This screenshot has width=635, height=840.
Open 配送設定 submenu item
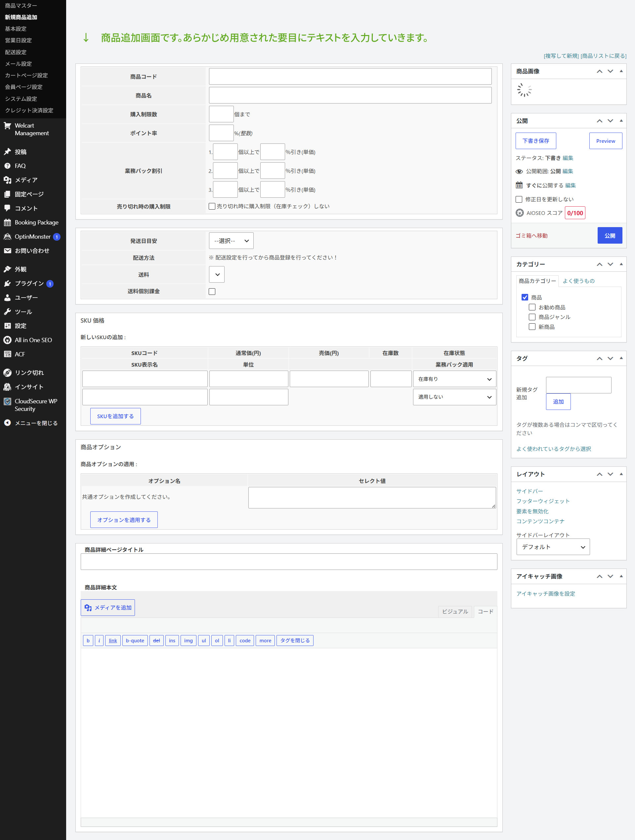[16, 52]
